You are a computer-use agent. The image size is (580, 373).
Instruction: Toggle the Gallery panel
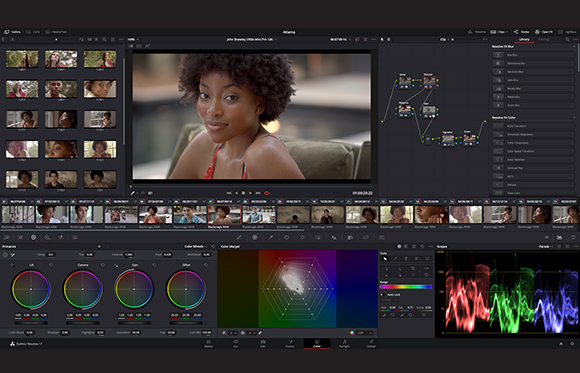coord(12,32)
